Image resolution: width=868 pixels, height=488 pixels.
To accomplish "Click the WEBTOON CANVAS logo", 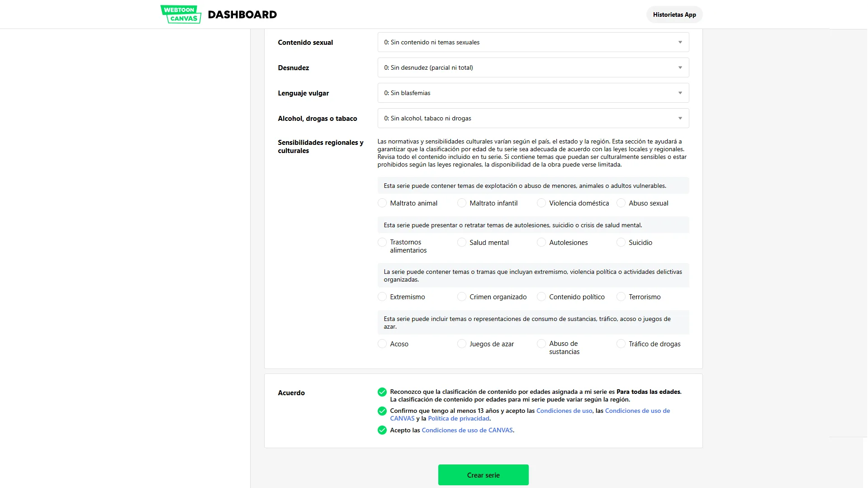I will (x=181, y=14).
